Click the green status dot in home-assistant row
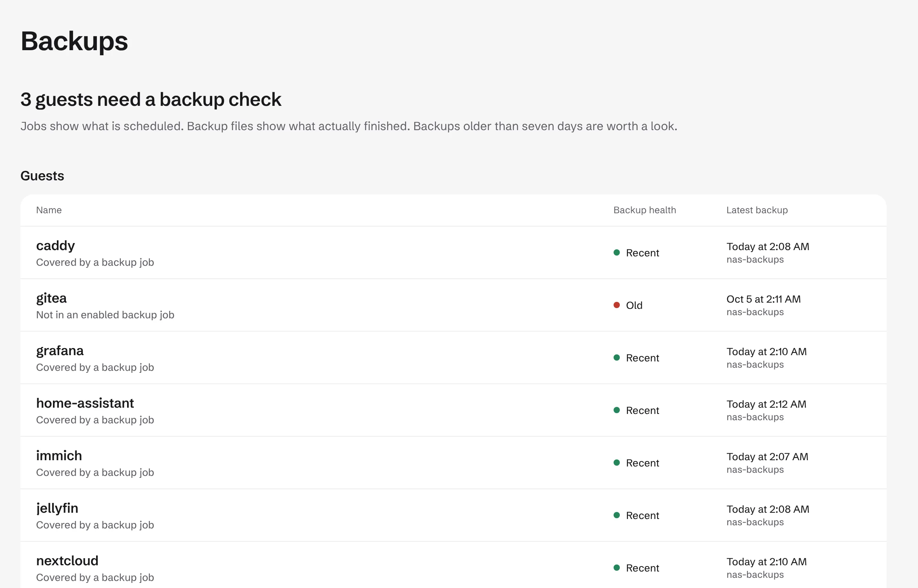 click(617, 410)
